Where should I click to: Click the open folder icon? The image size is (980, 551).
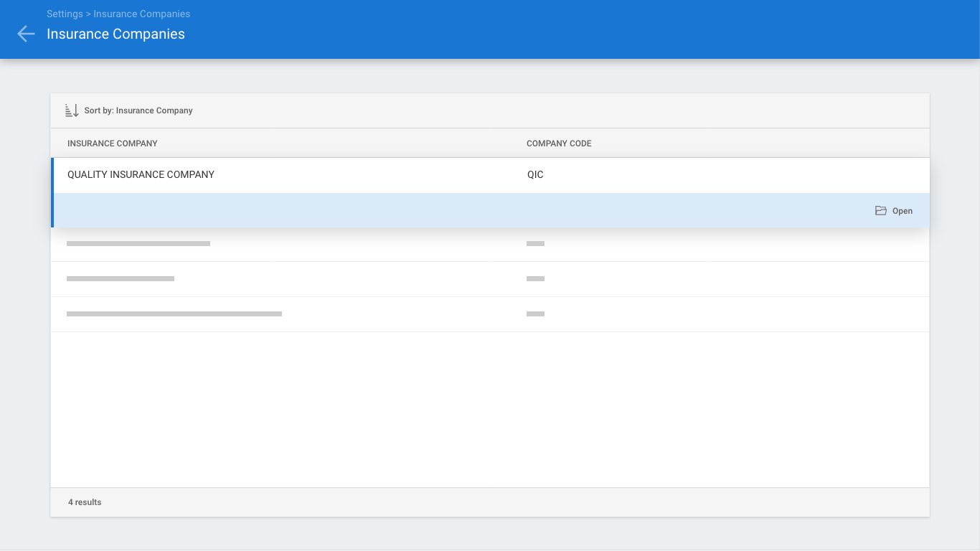click(881, 211)
